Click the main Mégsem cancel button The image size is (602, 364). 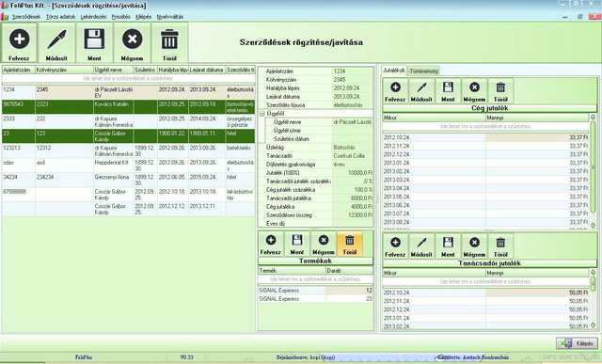click(x=132, y=42)
